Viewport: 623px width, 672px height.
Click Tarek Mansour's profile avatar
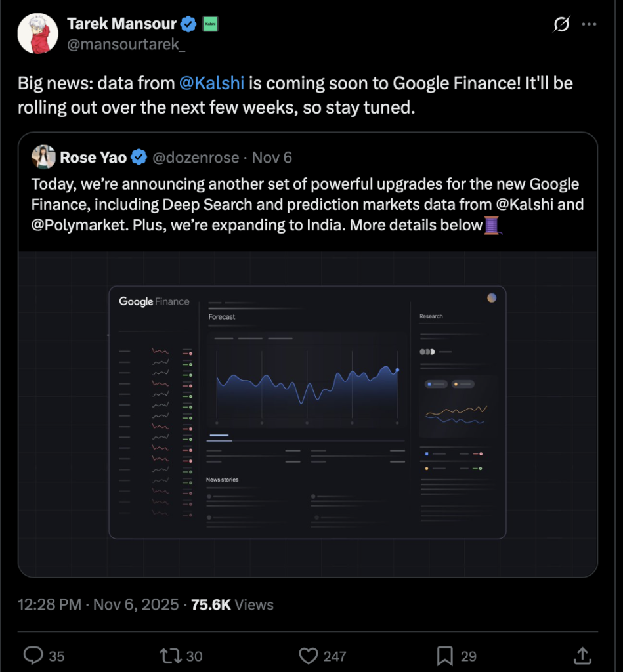pyautogui.click(x=37, y=33)
